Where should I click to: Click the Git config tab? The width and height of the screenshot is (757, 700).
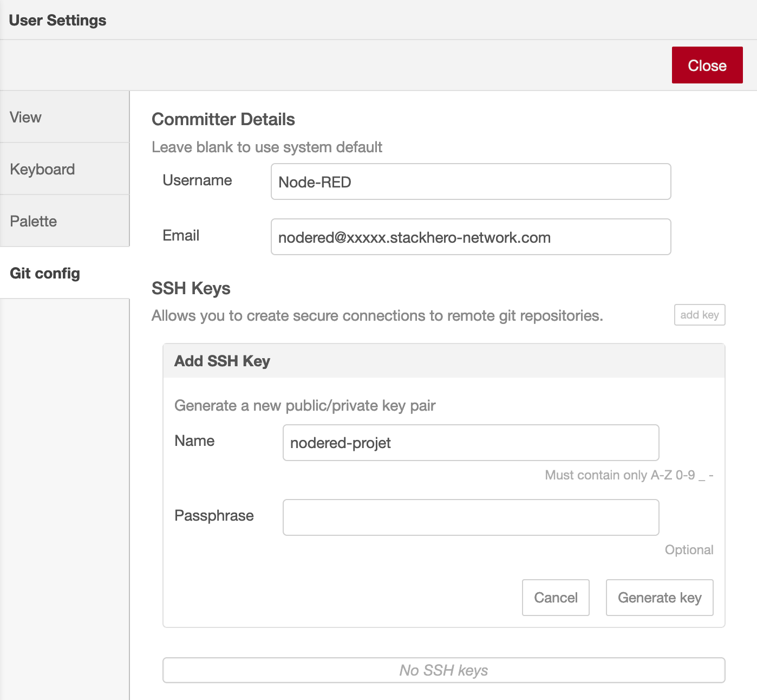64,273
